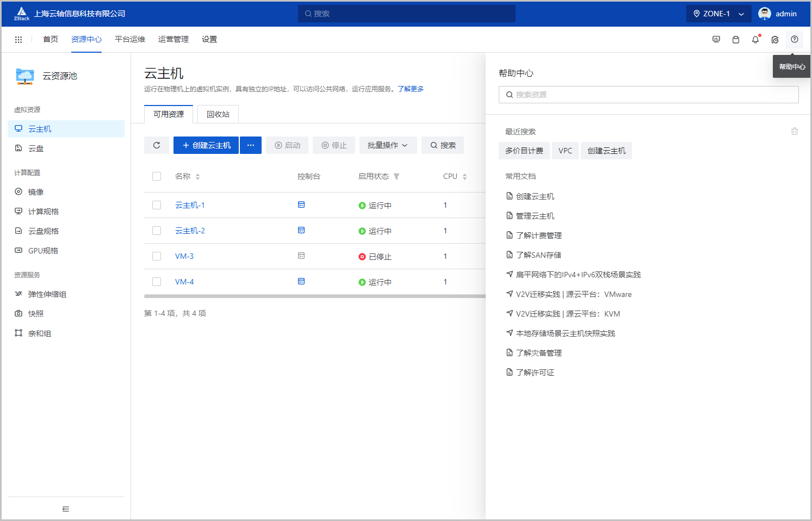Open the app grid menu icon
This screenshot has height=521, width=812.
point(18,40)
